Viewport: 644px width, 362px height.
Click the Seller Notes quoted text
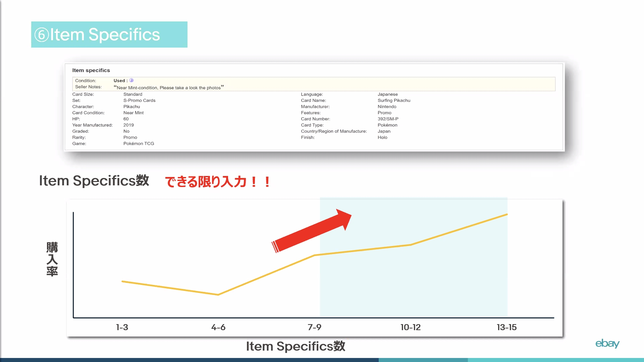pyautogui.click(x=168, y=87)
